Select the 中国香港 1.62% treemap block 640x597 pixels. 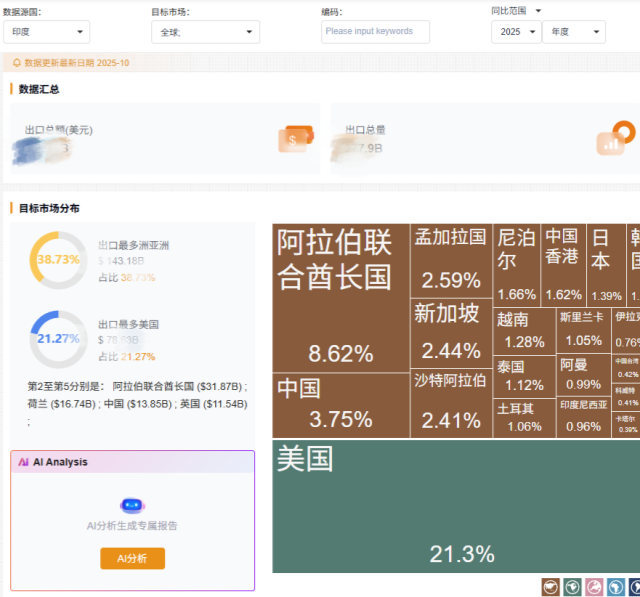pyautogui.click(x=564, y=265)
